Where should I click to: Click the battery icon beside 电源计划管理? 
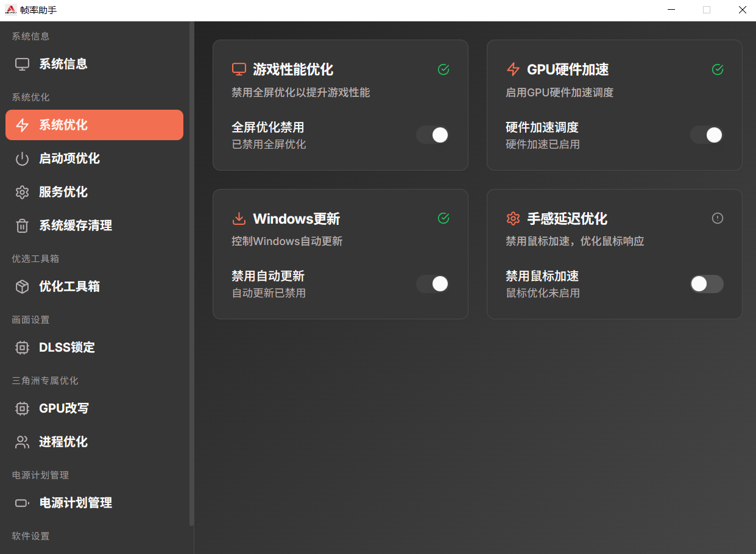pyautogui.click(x=23, y=503)
